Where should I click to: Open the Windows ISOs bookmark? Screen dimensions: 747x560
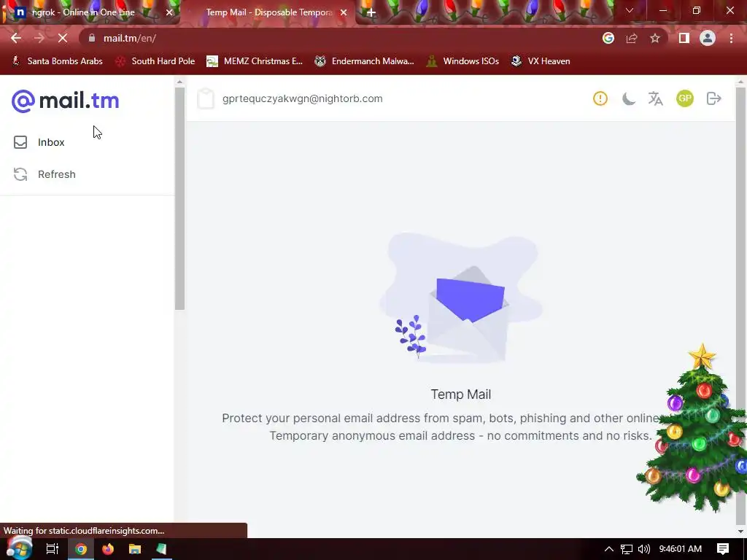[x=462, y=61]
